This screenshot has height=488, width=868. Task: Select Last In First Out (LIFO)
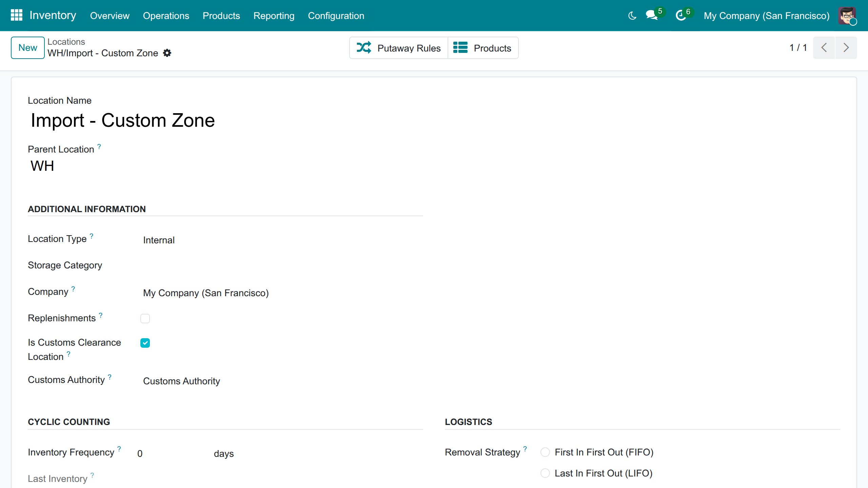pyautogui.click(x=545, y=473)
